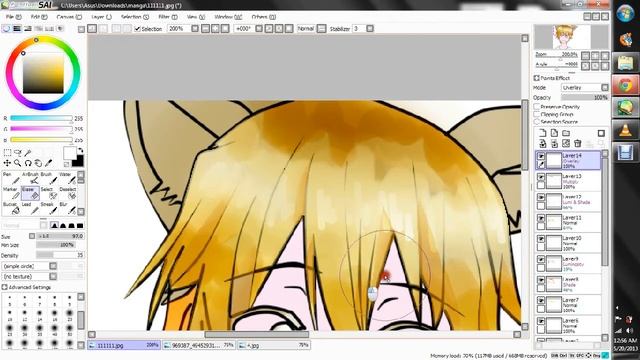Select the Water brush tool

67,178
